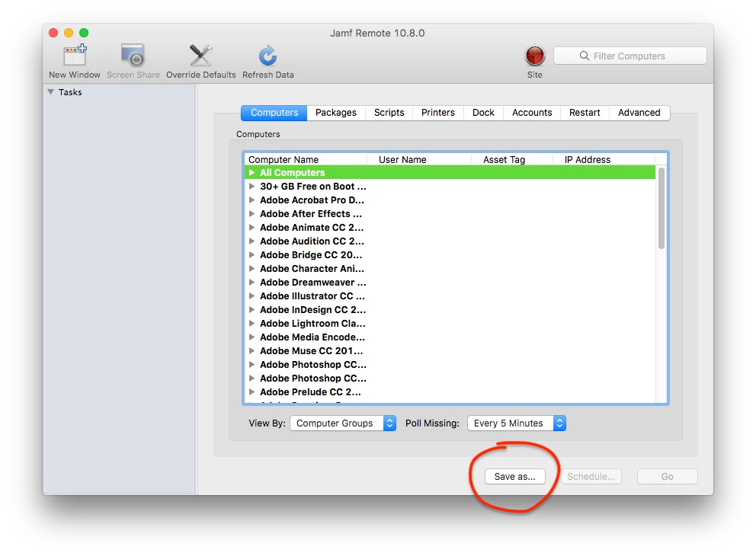
Task: Click in the Filter Computers search field
Action: 629,56
